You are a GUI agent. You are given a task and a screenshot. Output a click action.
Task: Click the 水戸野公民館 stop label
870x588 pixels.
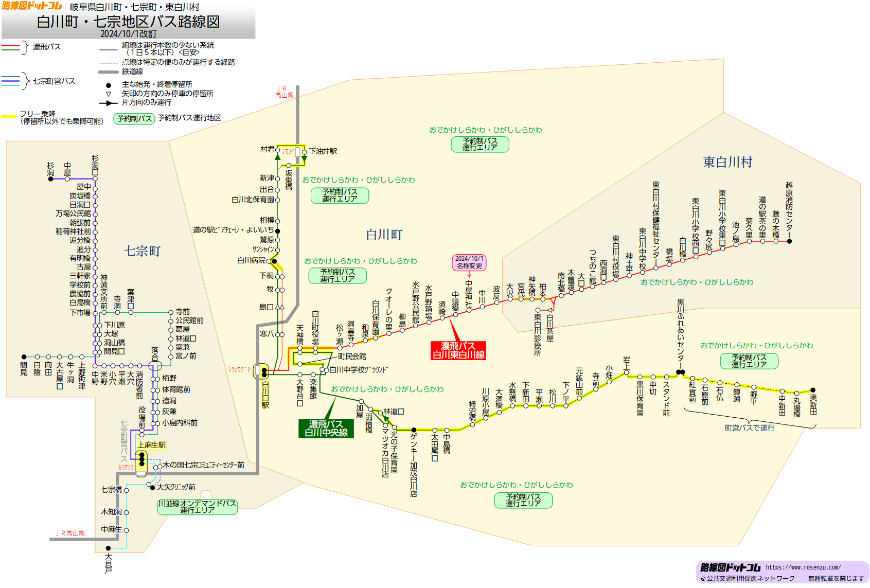(416, 302)
